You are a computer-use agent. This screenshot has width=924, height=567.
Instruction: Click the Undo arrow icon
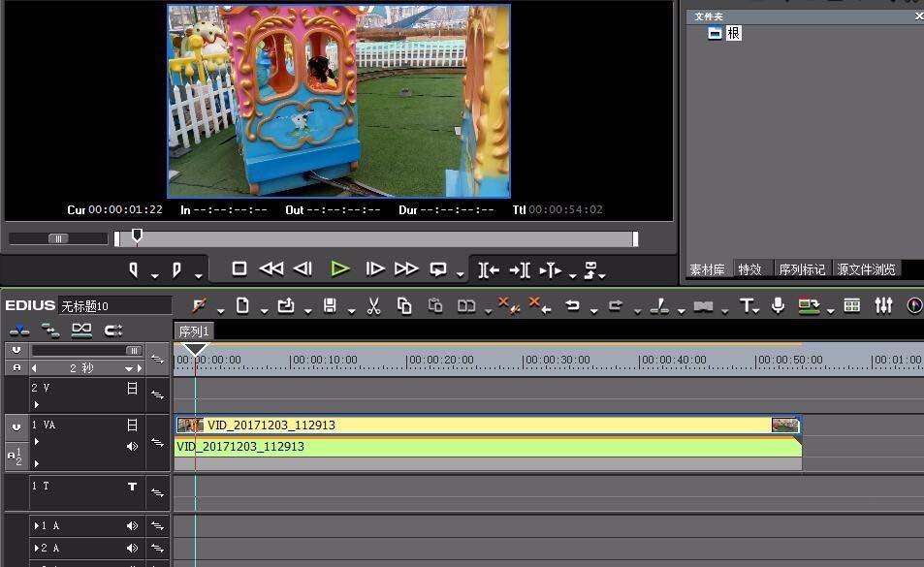572,305
